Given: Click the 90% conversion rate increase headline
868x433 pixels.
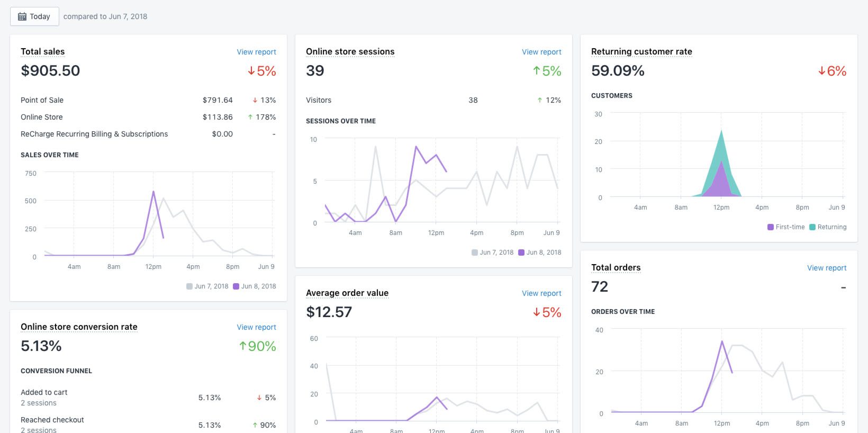Looking at the screenshot, I should click(257, 346).
